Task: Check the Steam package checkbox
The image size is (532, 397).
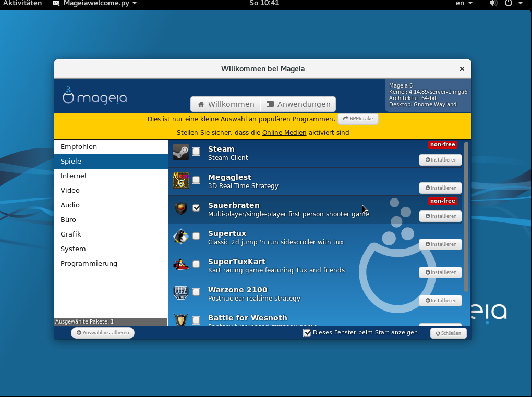Action: [196, 152]
